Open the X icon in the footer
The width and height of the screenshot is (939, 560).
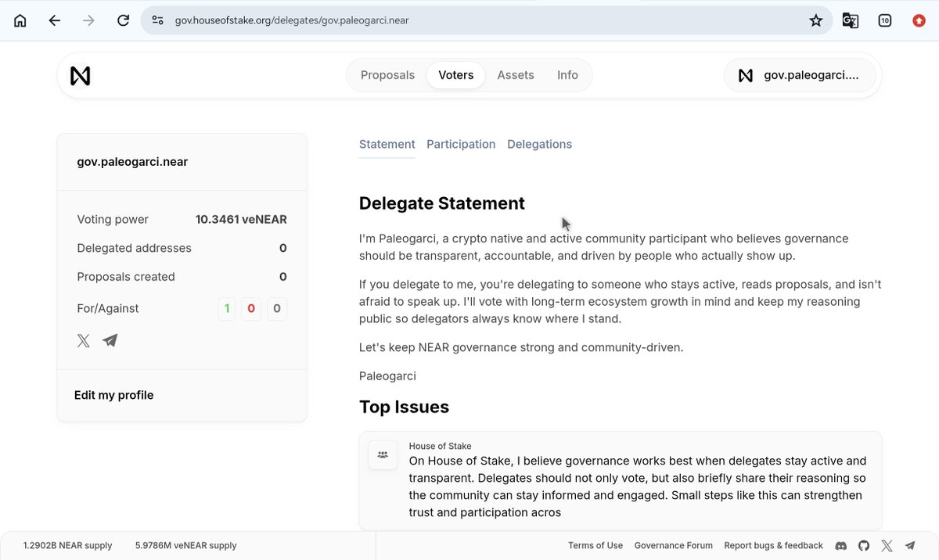tap(887, 546)
